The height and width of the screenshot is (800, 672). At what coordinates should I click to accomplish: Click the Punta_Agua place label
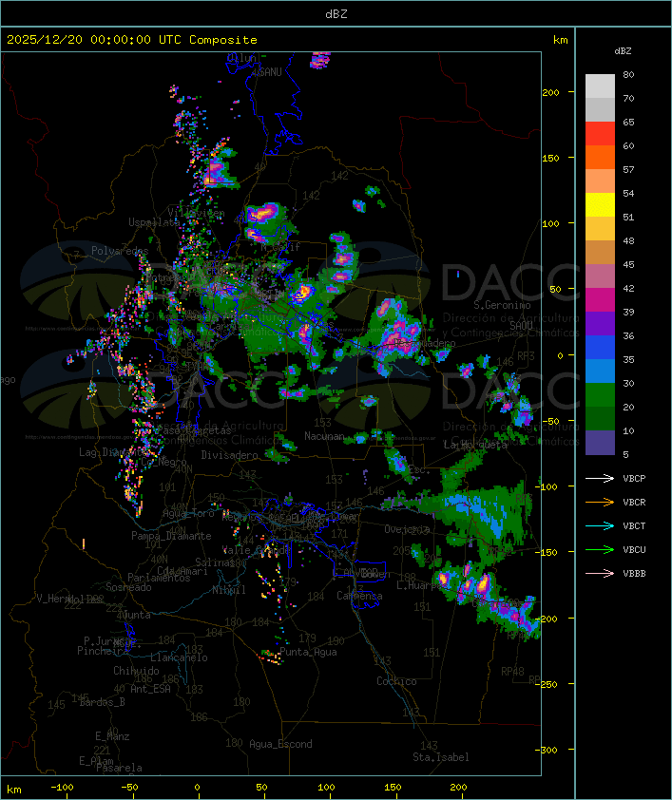point(308,652)
